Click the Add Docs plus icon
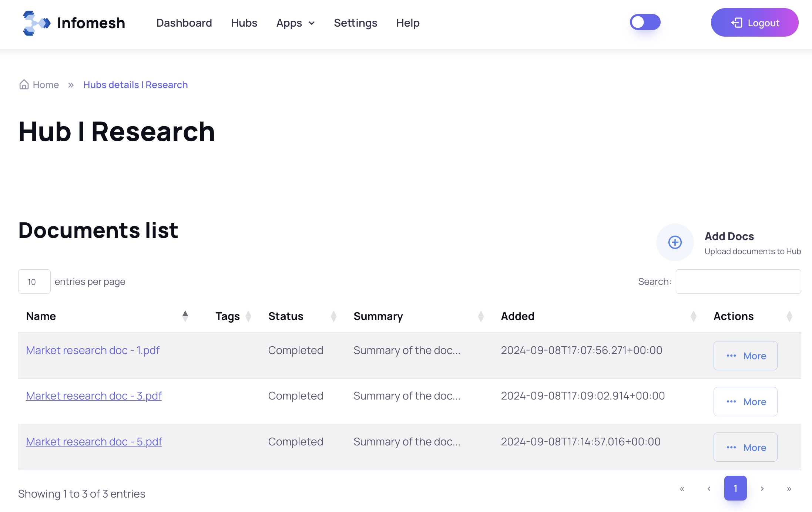 675,242
